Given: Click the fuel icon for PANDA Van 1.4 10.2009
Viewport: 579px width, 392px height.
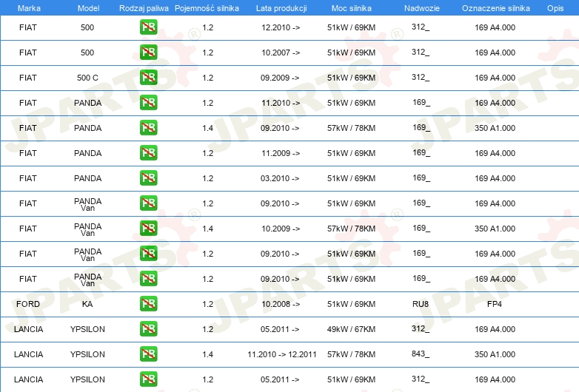Looking at the screenshot, I should pos(148,229).
